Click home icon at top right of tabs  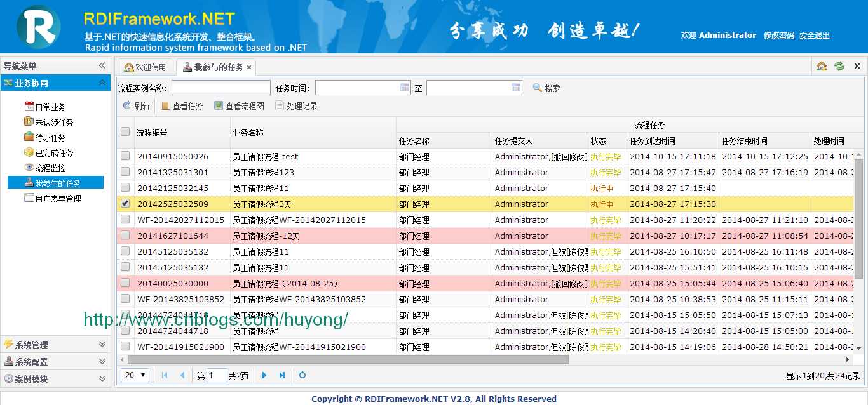tap(822, 66)
